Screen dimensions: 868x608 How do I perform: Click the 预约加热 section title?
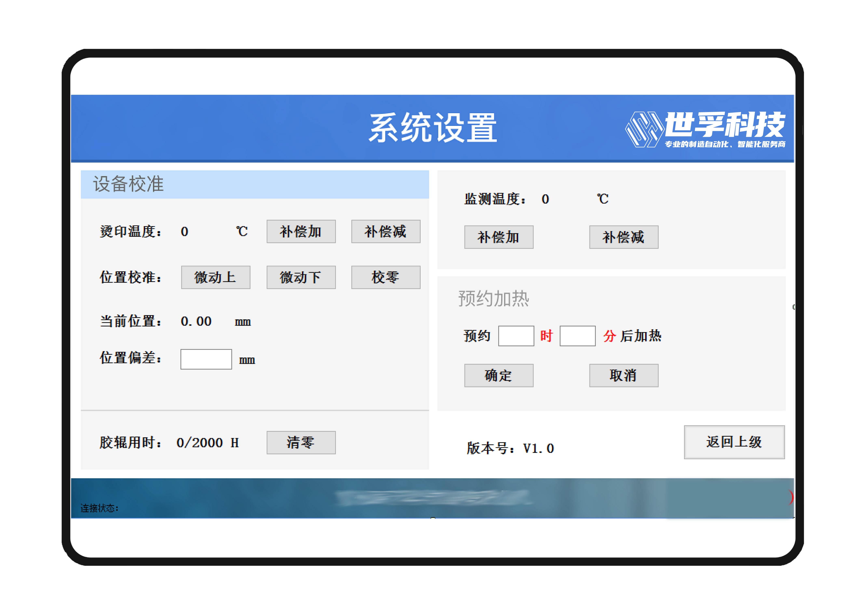pyautogui.click(x=493, y=299)
